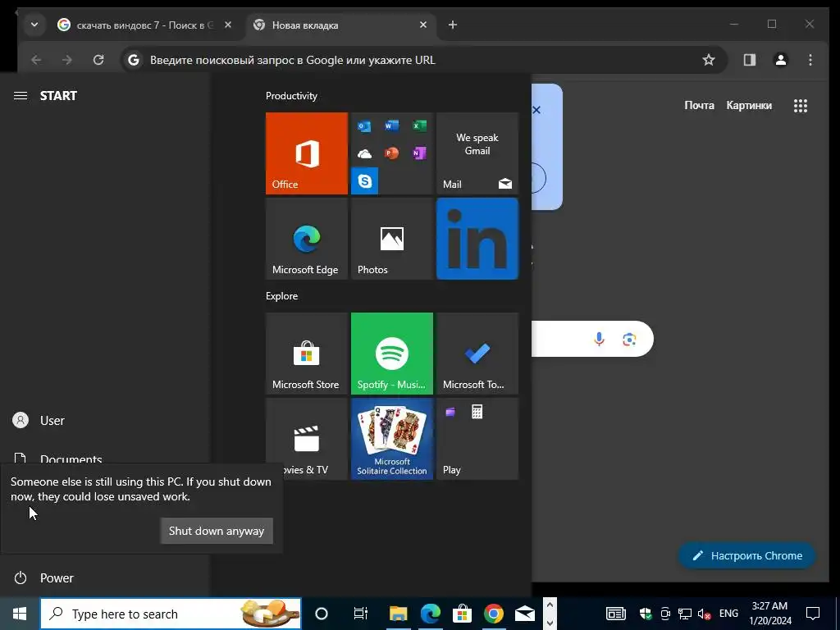
Task: Launch Excel from the Office apps folder tile
Action: 419,126
